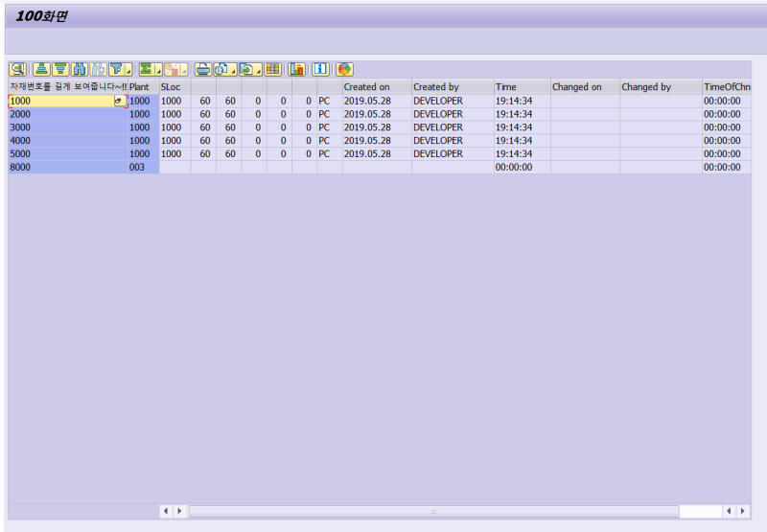Open the Details magnifier icon

(17, 69)
